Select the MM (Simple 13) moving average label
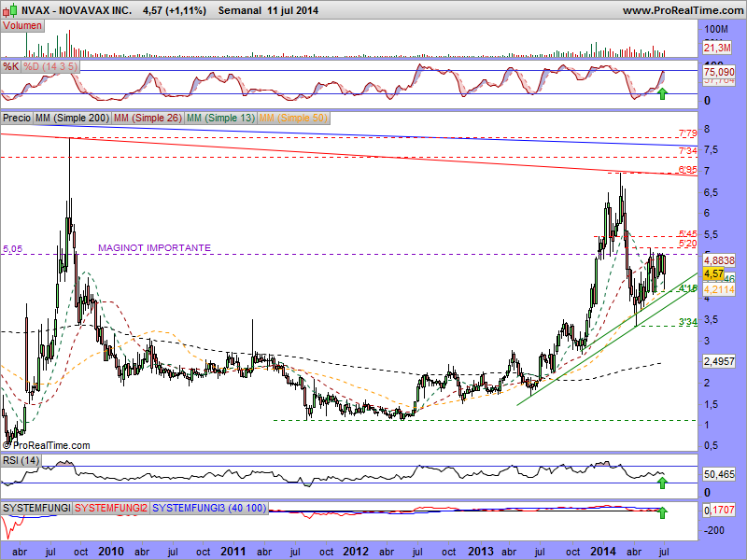747x560 pixels. [220, 118]
